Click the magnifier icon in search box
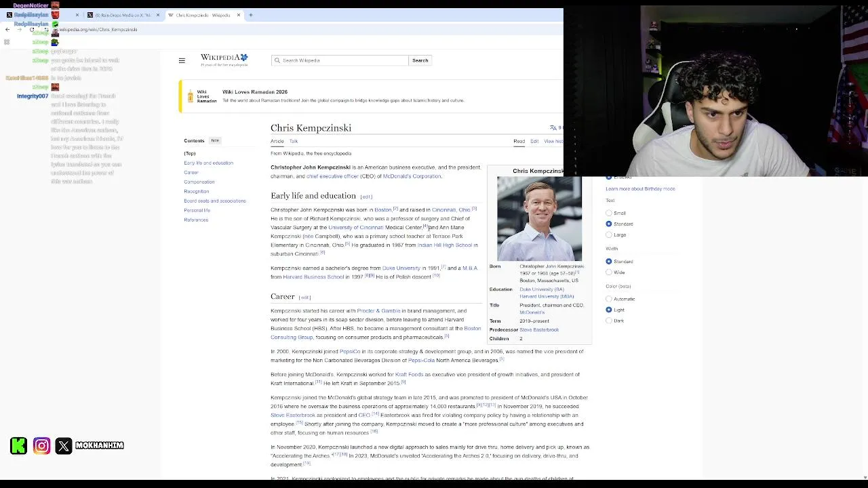 click(x=277, y=60)
